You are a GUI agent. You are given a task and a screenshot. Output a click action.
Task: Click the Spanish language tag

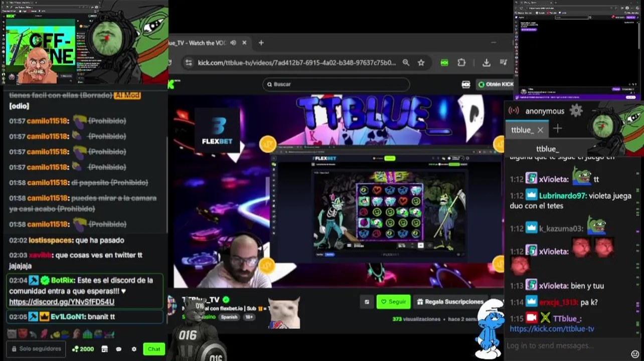coord(229,317)
